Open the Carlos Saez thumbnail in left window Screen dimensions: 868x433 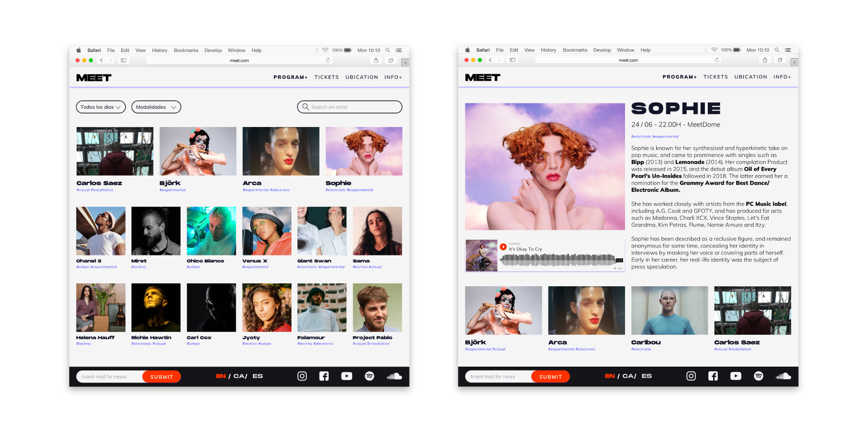pyautogui.click(x=115, y=151)
